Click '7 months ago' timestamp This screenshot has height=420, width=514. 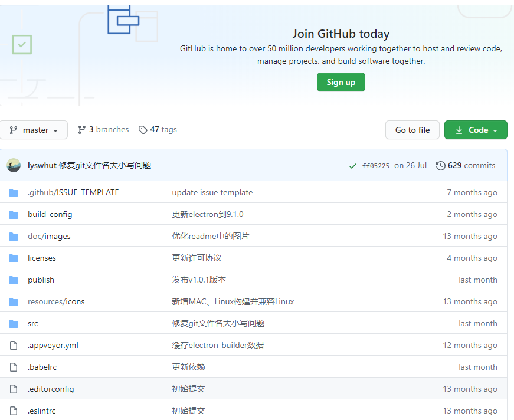472,192
